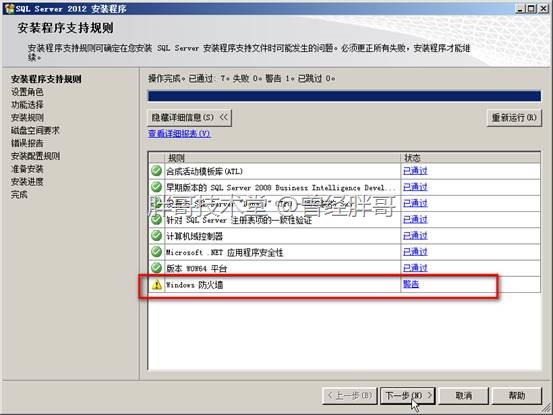Maximize the SQL Server 2012 setup window
553x415 pixels.
(x=531, y=8)
